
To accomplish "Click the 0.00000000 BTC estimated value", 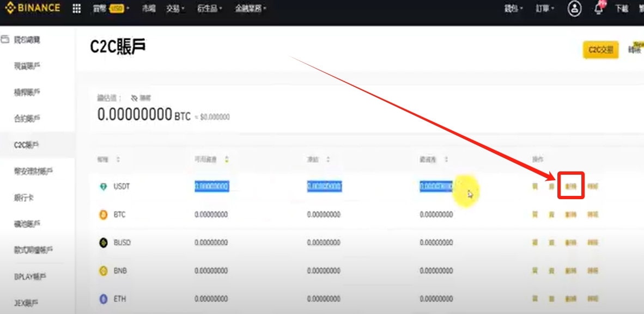I will [144, 114].
